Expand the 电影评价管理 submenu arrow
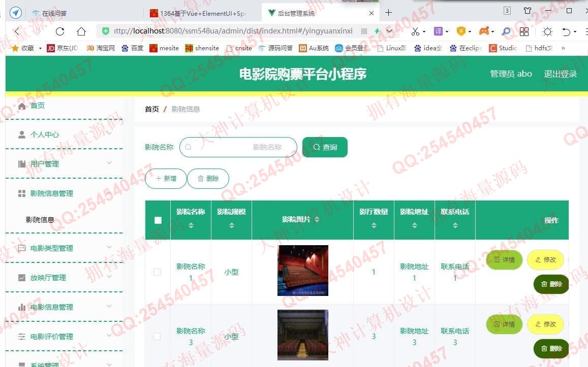This screenshot has width=588, height=367. click(109, 336)
